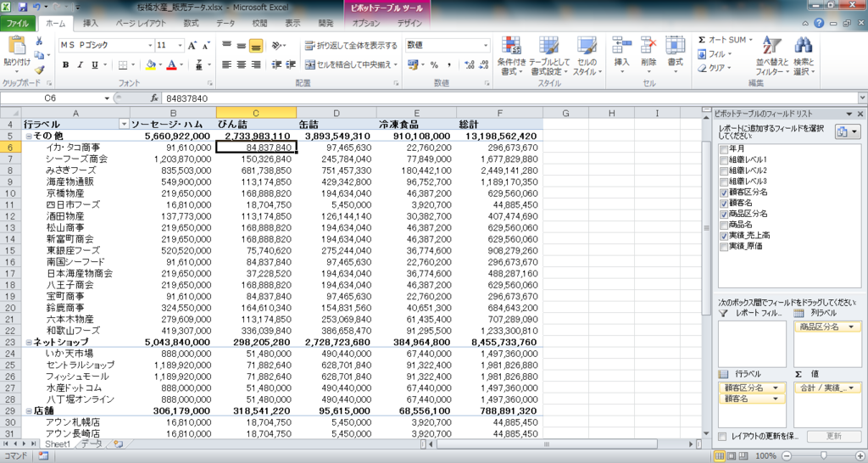Open 顧客区分名 row field dropdown

776,388
